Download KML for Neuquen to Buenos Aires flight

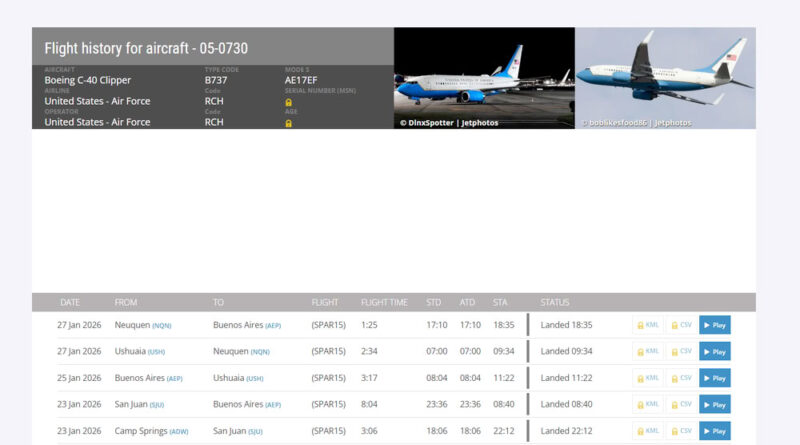[x=647, y=325]
